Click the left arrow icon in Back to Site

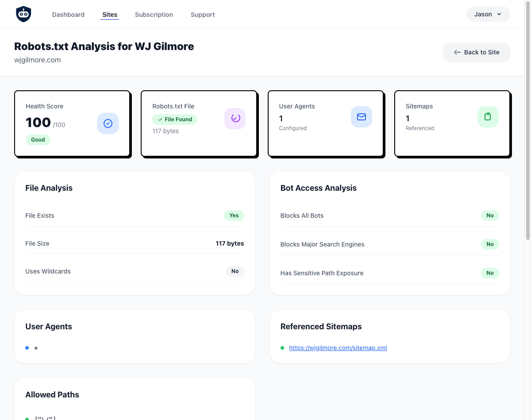click(457, 52)
